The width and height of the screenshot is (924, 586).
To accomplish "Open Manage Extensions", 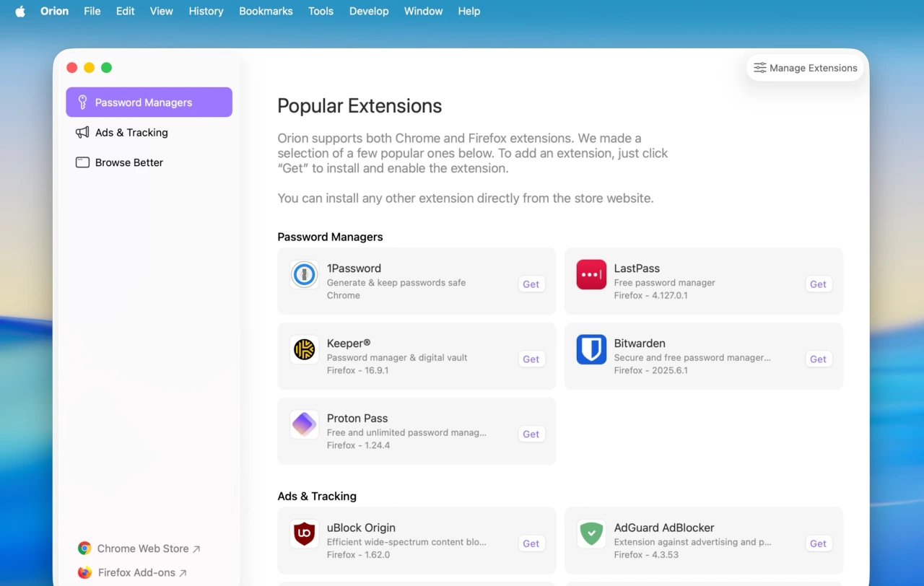I will [x=805, y=68].
